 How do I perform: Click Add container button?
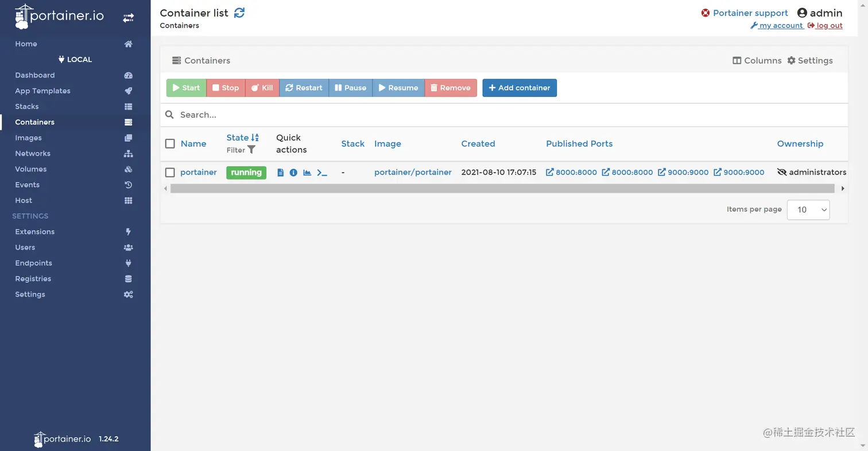(x=520, y=88)
